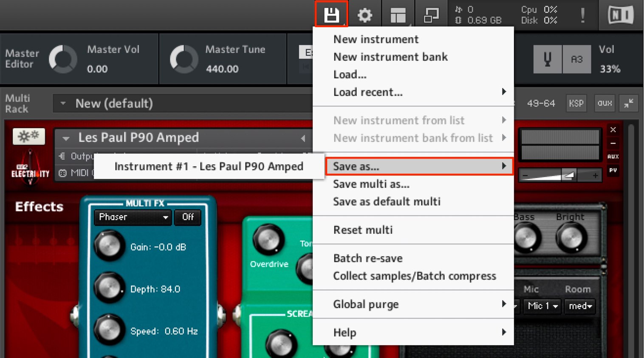Open the Phaser effect type dropdown
The width and height of the screenshot is (644, 358).
tap(133, 217)
